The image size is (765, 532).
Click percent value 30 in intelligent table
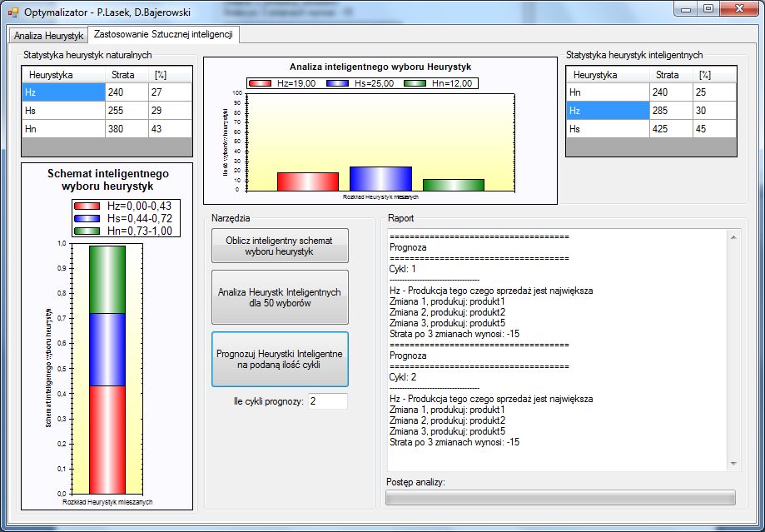(x=714, y=111)
